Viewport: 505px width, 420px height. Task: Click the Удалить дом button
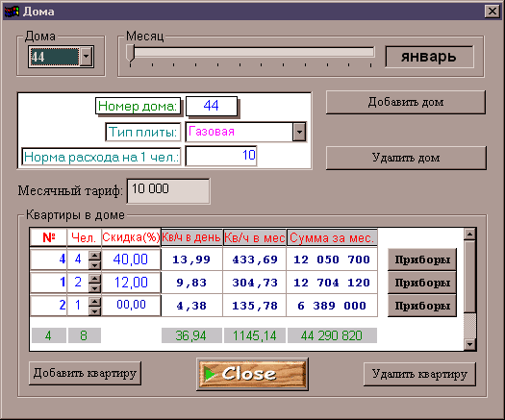pos(406,158)
